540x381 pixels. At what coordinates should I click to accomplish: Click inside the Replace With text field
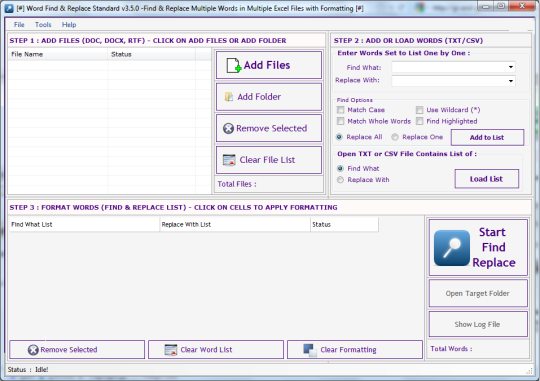pyautogui.click(x=453, y=81)
